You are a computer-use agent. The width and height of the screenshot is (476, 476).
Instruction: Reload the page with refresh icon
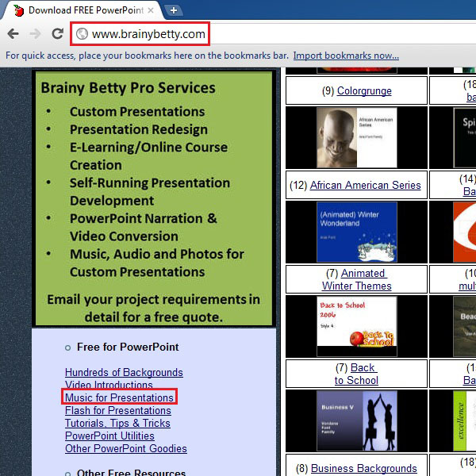[57, 33]
